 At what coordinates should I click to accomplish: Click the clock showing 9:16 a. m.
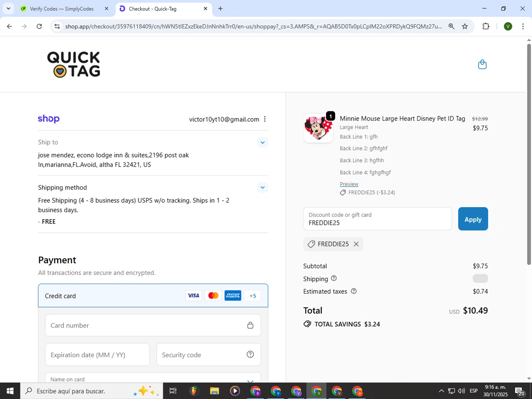coord(495,387)
